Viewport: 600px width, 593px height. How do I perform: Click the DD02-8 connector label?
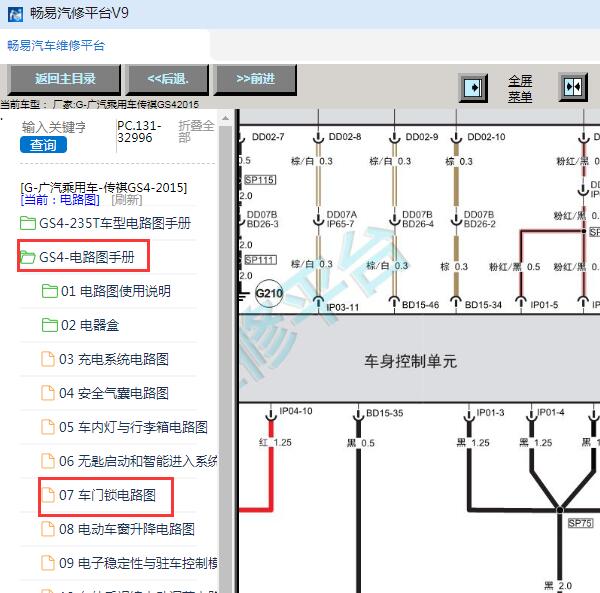[345, 137]
